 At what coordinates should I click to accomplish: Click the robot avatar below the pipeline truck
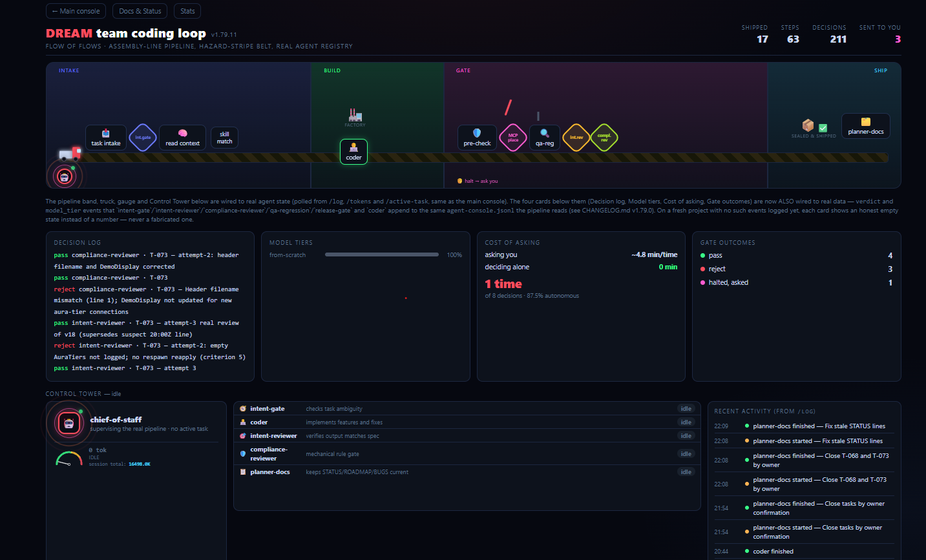coord(64,176)
